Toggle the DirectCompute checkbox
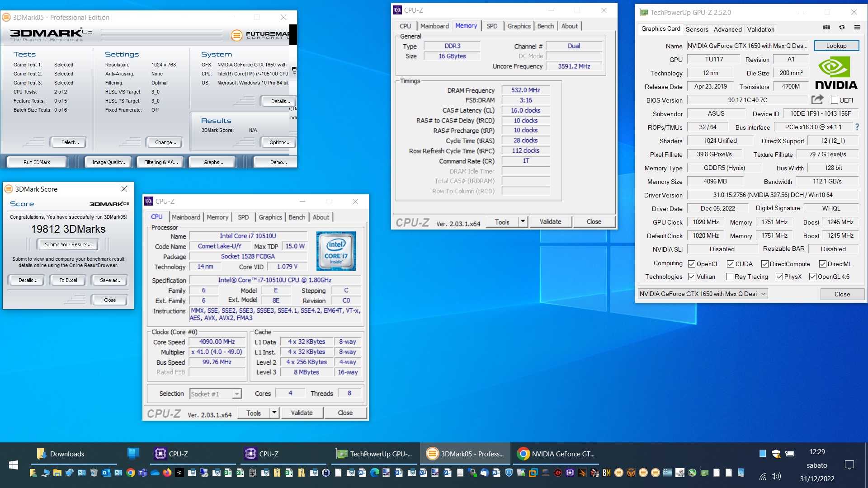Image resolution: width=868 pixels, height=488 pixels. point(765,264)
